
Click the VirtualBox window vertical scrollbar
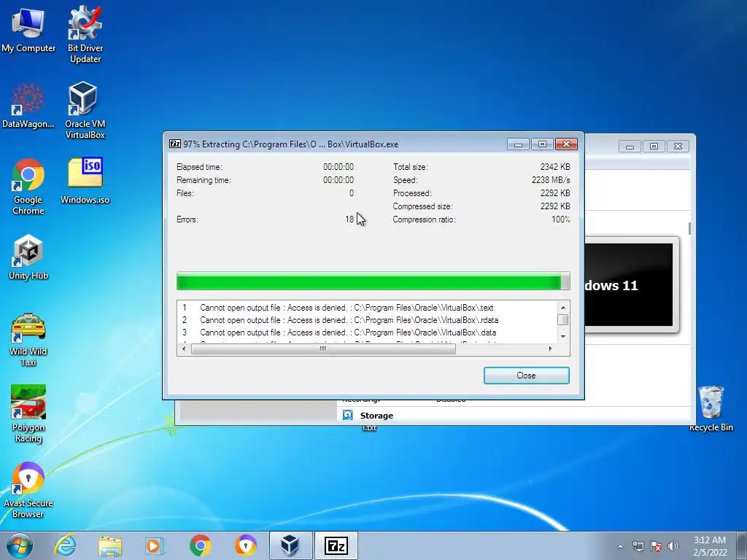click(x=689, y=228)
